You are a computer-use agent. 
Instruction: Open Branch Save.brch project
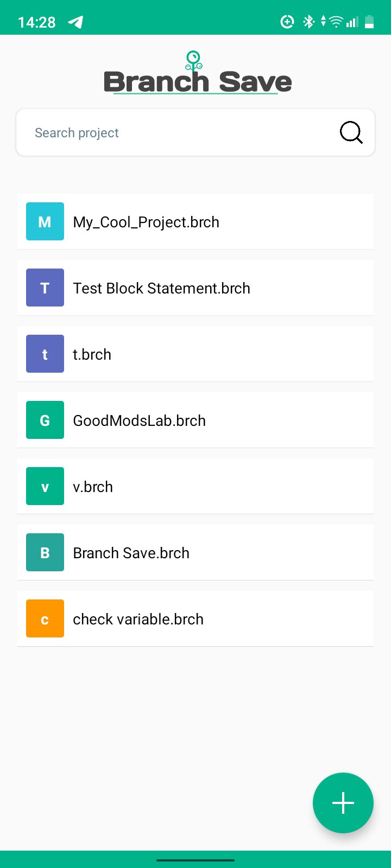tap(131, 553)
